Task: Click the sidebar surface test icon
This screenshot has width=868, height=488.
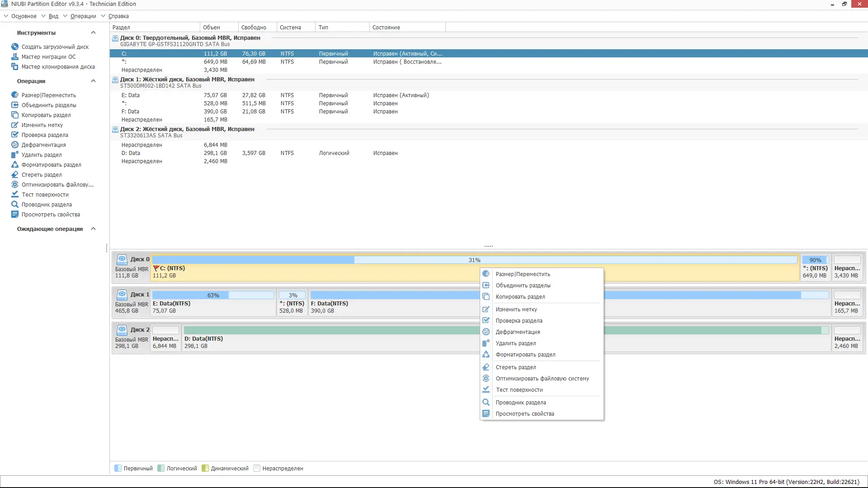Action: [15, 194]
